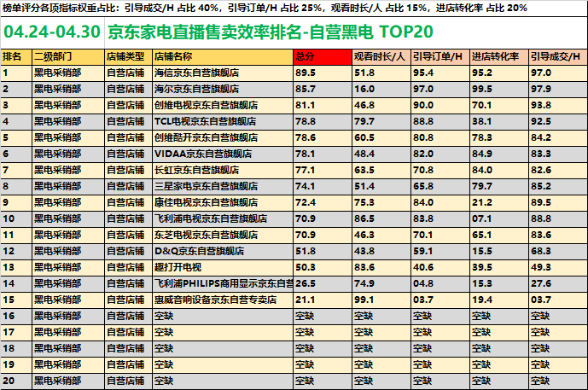Click total score 78.6 for 创维酷开
This screenshot has height=390, width=588.
click(323, 137)
